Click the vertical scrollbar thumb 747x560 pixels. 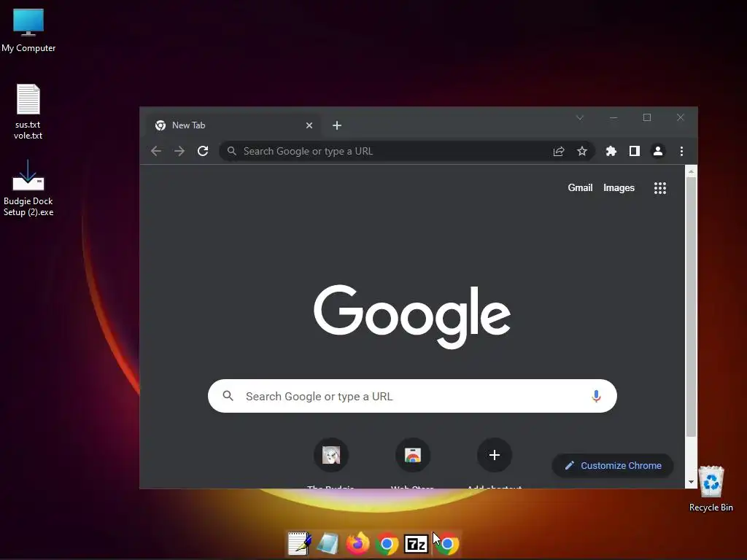point(692,307)
